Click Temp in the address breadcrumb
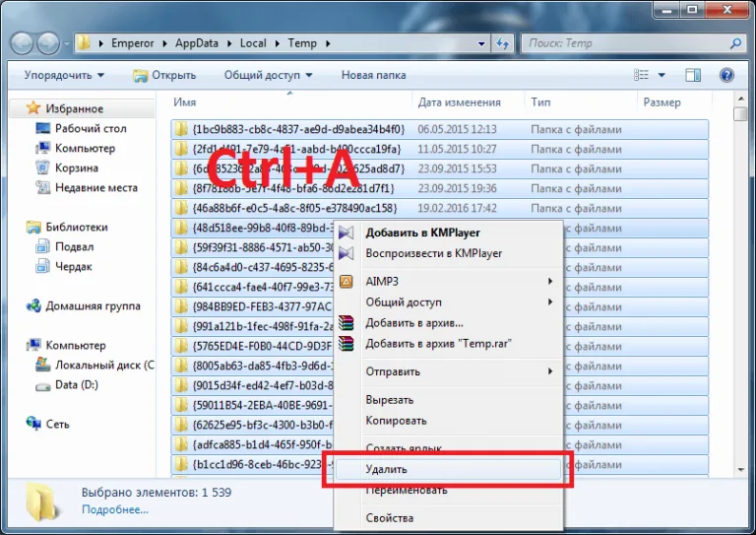This screenshot has width=756, height=535. [302, 43]
